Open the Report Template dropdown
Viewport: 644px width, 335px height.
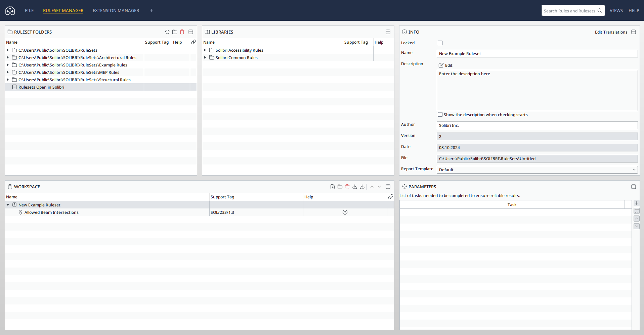click(537, 170)
